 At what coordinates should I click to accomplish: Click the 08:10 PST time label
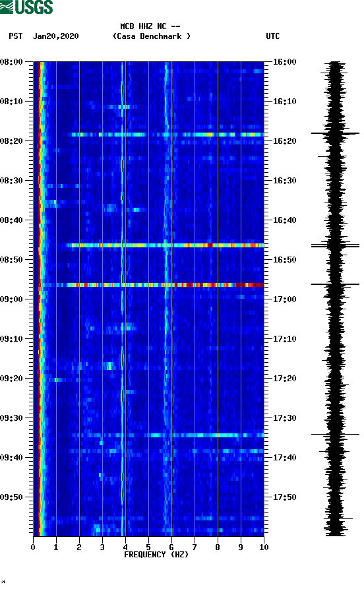(x=11, y=102)
